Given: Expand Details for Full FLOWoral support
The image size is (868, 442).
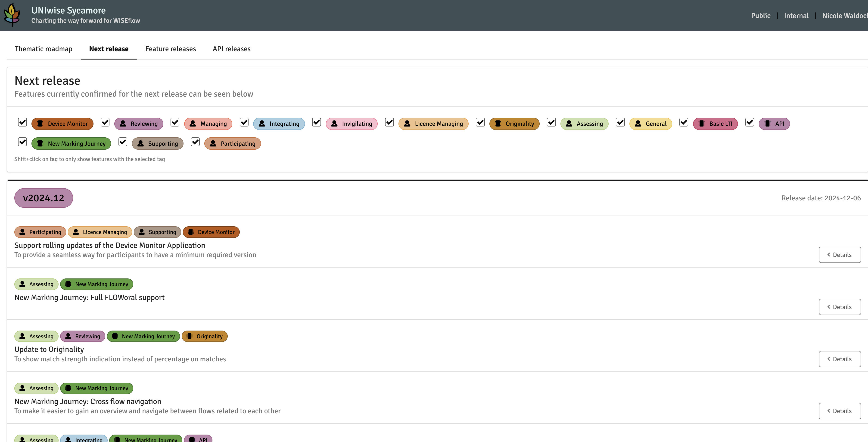Looking at the screenshot, I should point(840,307).
